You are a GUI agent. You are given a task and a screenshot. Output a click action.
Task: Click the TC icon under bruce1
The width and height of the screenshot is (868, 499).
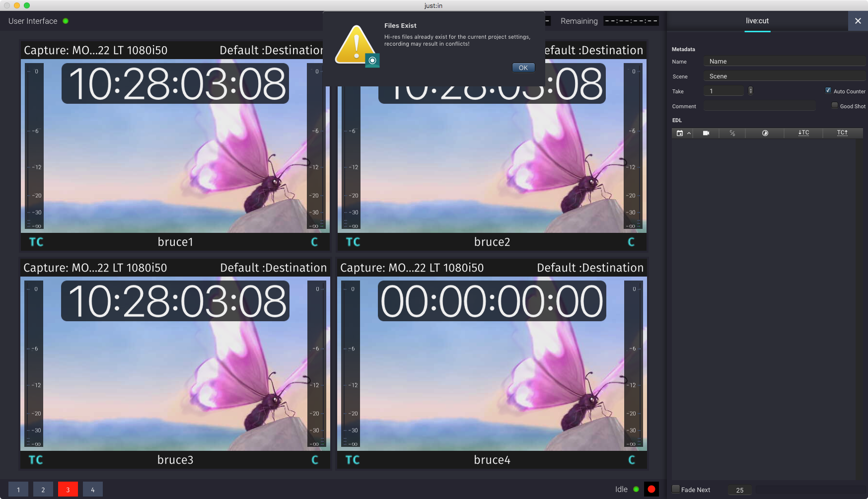pos(36,242)
